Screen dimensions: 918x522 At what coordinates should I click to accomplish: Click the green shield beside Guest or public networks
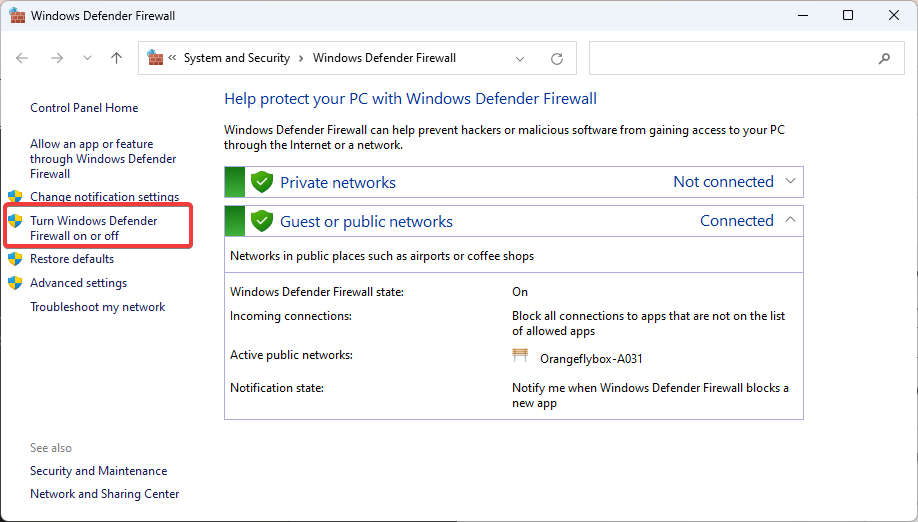click(x=262, y=221)
